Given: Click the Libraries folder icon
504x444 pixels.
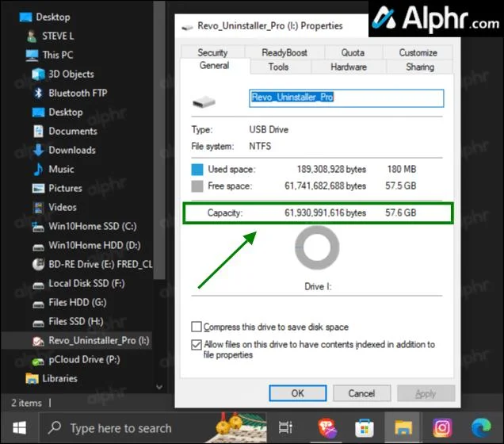Looking at the screenshot, I should [32, 378].
